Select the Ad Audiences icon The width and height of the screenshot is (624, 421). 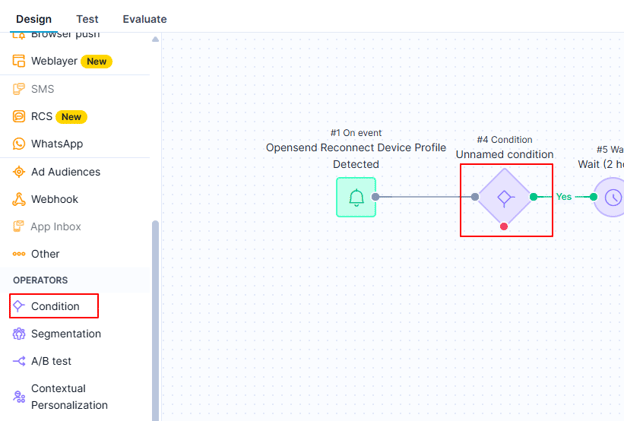(18, 172)
